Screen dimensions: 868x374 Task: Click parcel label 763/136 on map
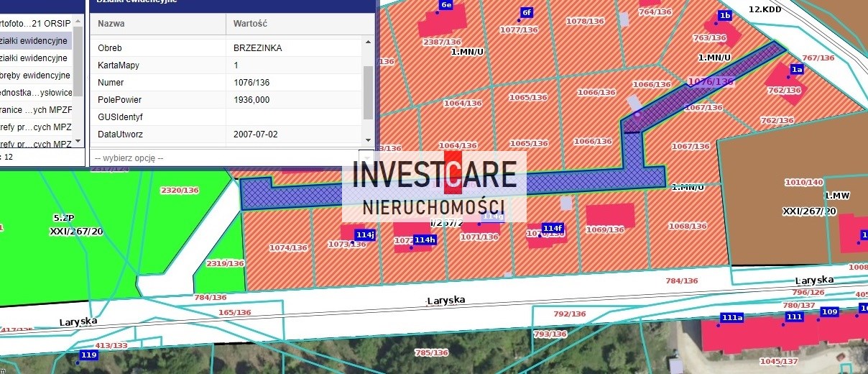[709, 37]
